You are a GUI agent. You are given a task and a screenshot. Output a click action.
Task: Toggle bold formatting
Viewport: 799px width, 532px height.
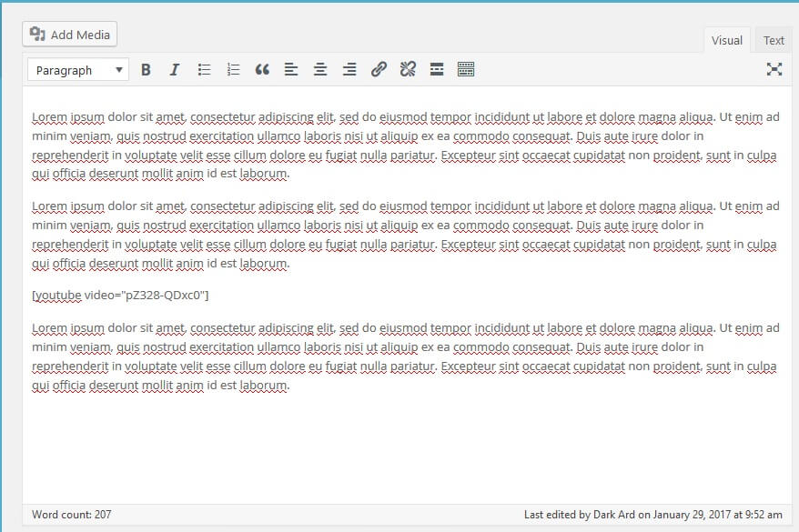click(x=146, y=70)
